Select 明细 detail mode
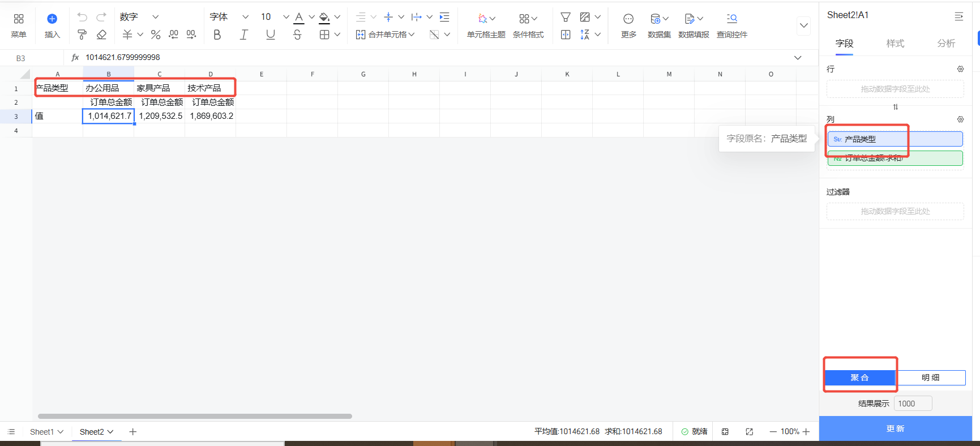The image size is (980, 446). click(930, 378)
